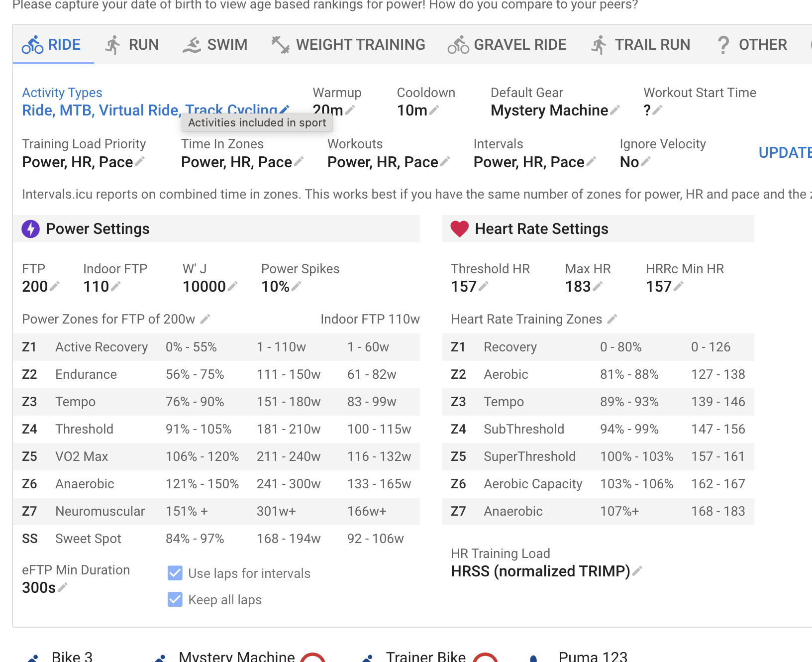
Task: Edit Workouts priority pencil icon
Action: 445,161
